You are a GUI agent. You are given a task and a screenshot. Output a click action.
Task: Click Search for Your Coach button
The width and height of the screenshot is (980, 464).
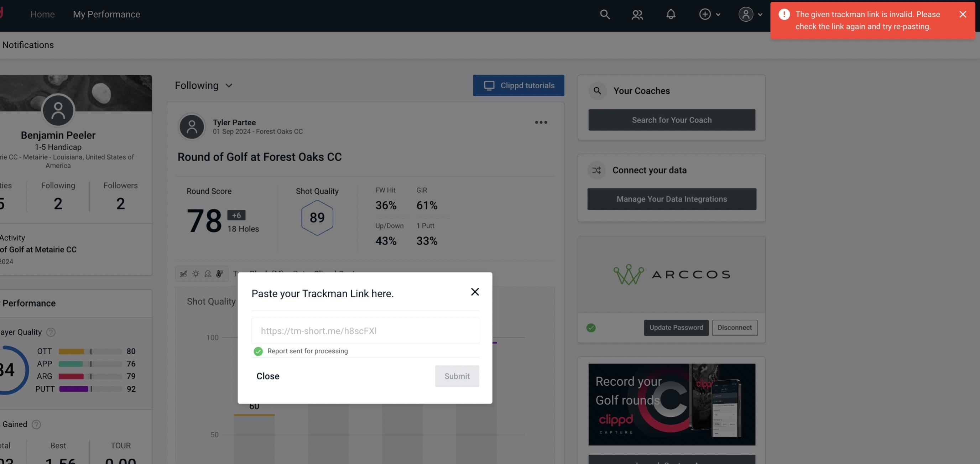click(672, 119)
